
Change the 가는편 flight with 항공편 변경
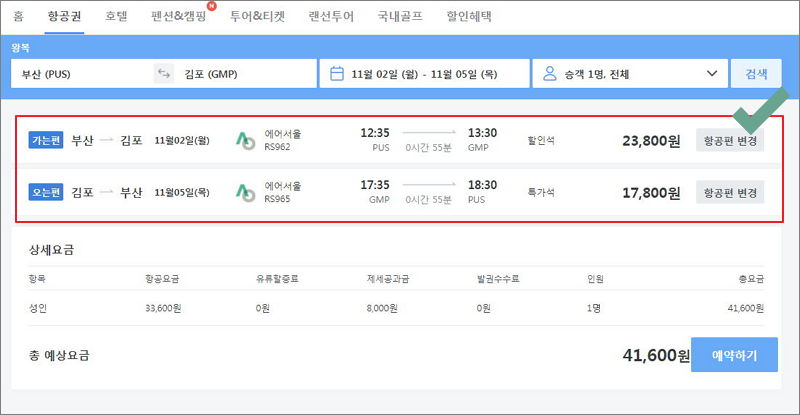tap(730, 140)
